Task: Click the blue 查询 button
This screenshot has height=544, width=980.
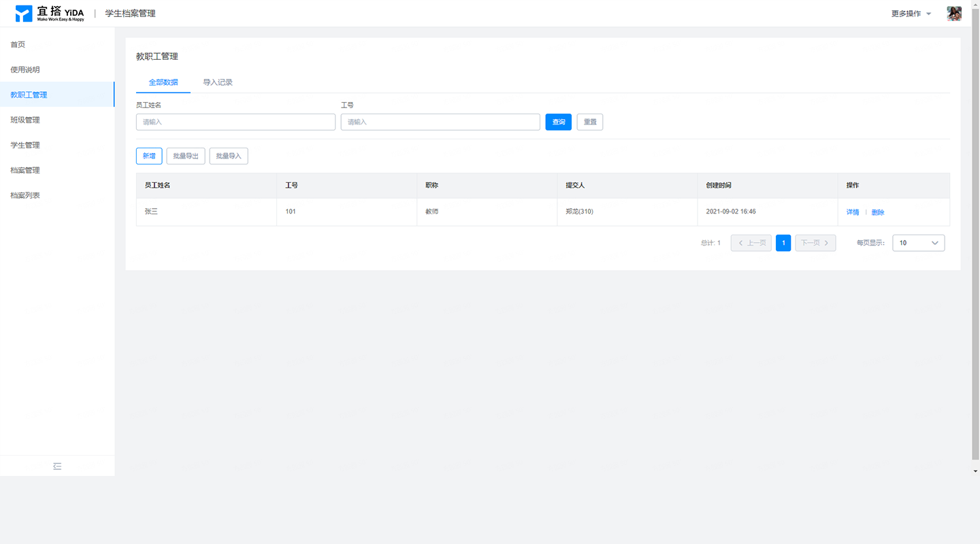Action: click(559, 122)
